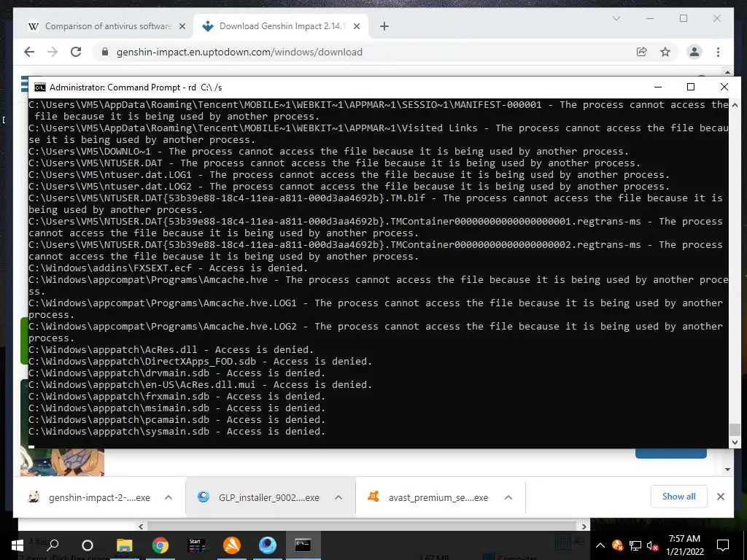The image size is (747, 560).
Task: Click the FXSEXT.ecf Access is denied line
Action: pos(169,268)
